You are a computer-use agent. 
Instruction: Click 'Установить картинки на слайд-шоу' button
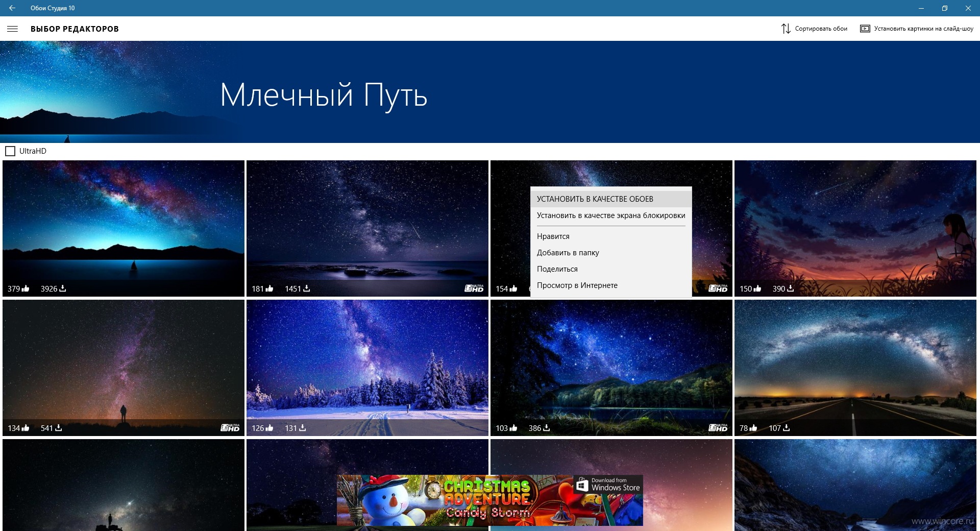917,29
